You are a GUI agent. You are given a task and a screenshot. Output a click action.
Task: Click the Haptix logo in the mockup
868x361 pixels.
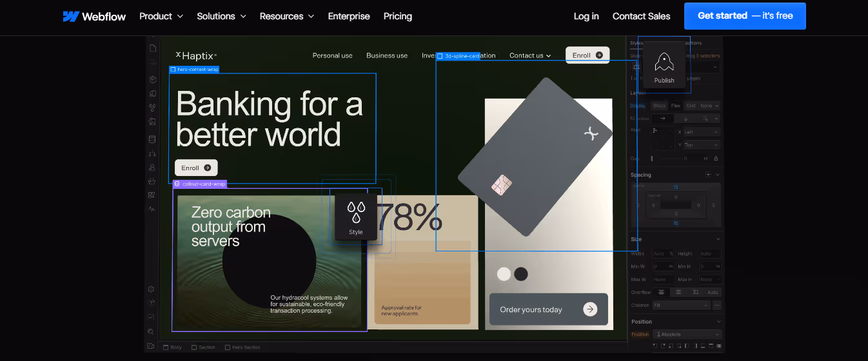coord(196,55)
